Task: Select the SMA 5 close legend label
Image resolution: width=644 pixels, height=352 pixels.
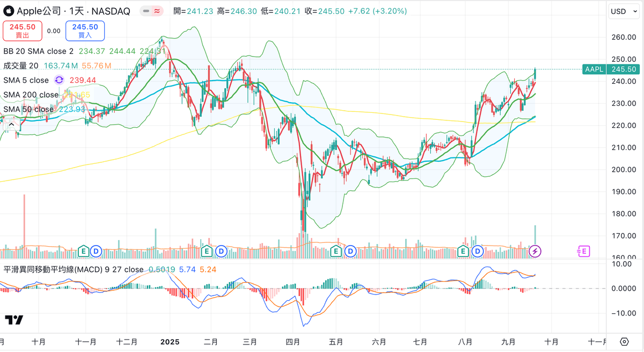Action: coord(26,80)
